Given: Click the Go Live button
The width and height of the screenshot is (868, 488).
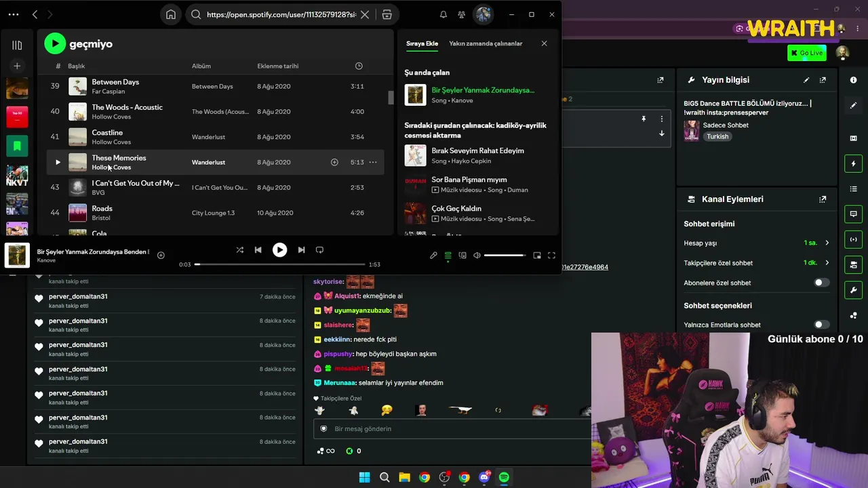Looking at the screenshot, I should point(807,53).
